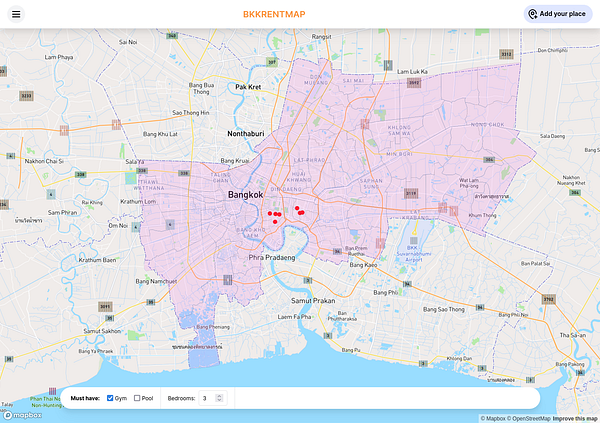Screen dimensions: 600x423
Task: Select the southernmost red listing marker
Action: click(x=275, y=222)
